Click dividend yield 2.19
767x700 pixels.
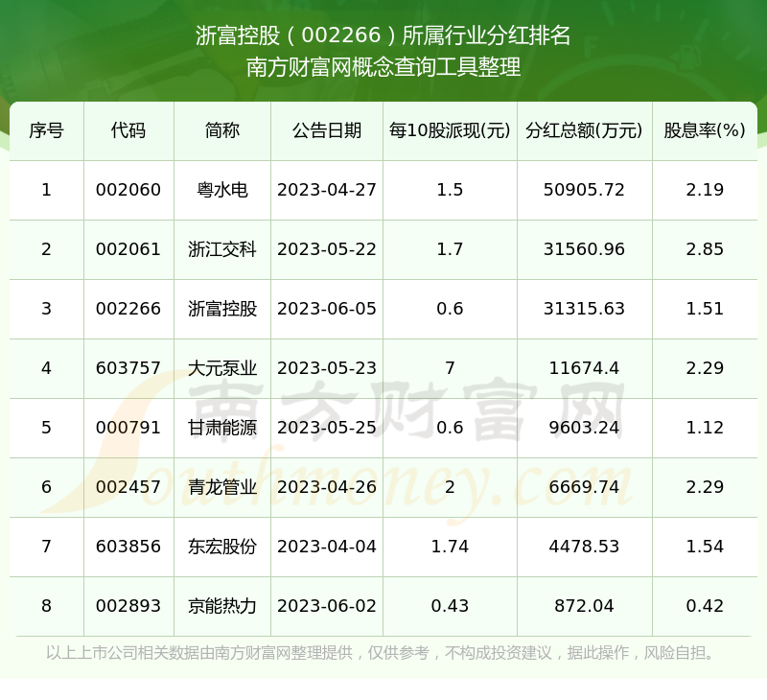coord(705,190)
